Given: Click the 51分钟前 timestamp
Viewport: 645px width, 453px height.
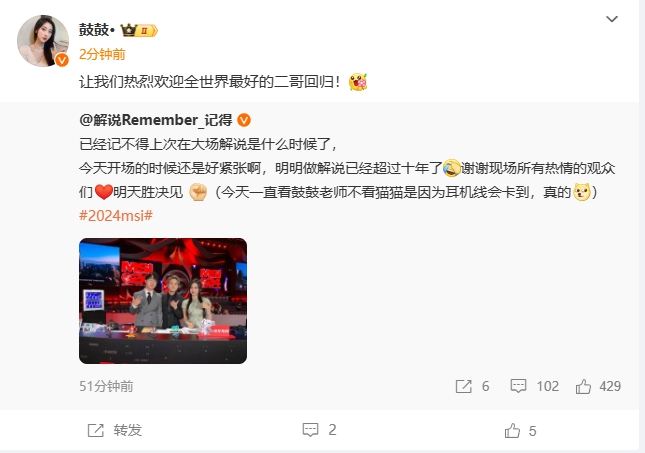Looking at the screenshot, I should tap(106, 386).
